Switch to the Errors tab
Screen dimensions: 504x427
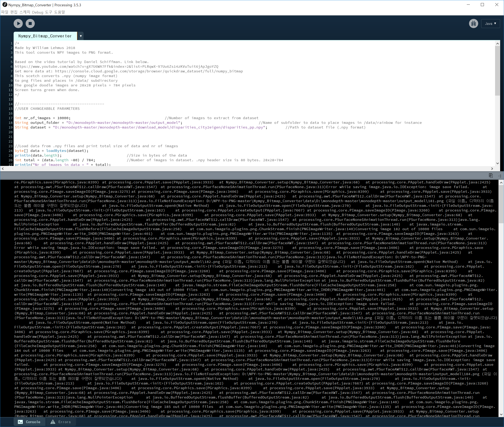coord(61,422)
